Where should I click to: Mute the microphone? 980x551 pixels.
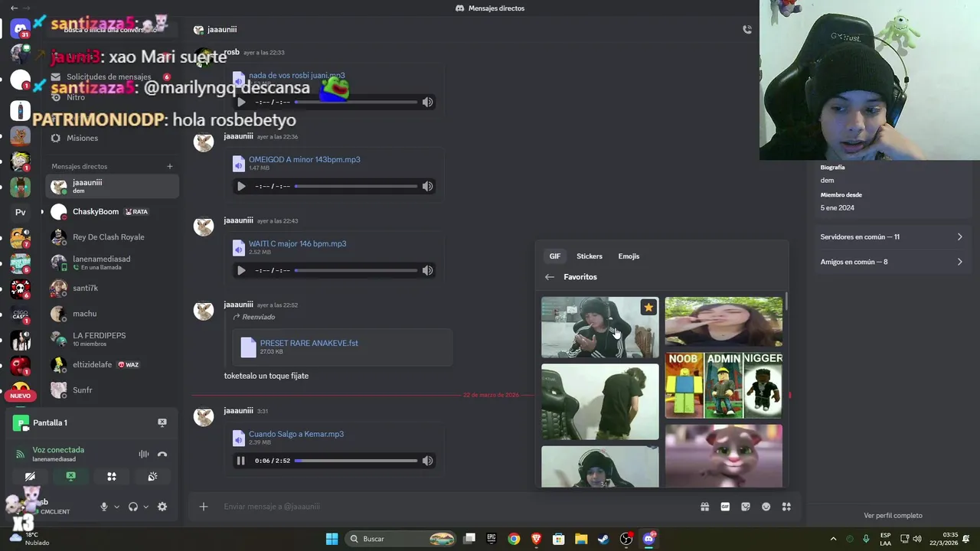[104, 507]
